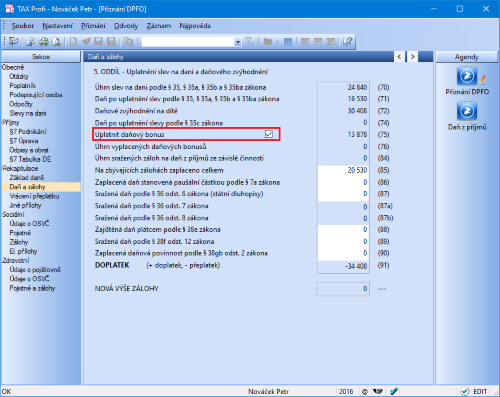This screenshot has height=397, width=500.
Task: Select §7 Úprava section
Action: (24, 141)
